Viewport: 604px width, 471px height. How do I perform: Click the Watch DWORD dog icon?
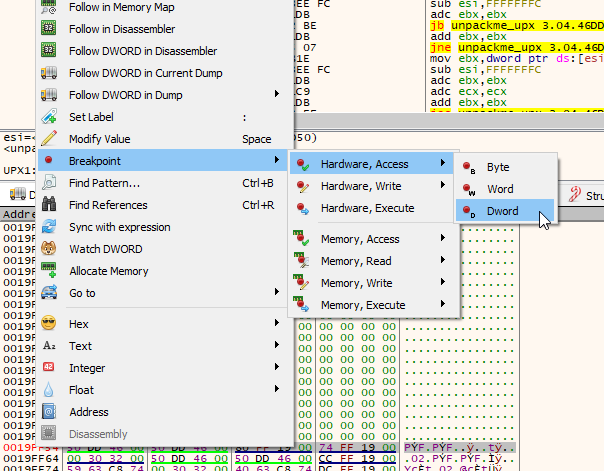point(49,248)
